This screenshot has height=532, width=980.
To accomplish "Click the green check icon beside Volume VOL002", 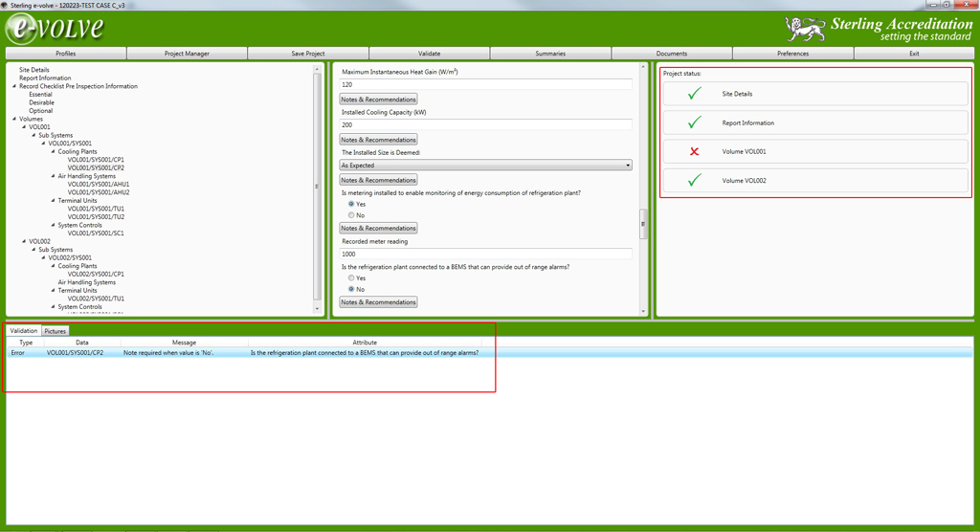I will tap(695, 180).
